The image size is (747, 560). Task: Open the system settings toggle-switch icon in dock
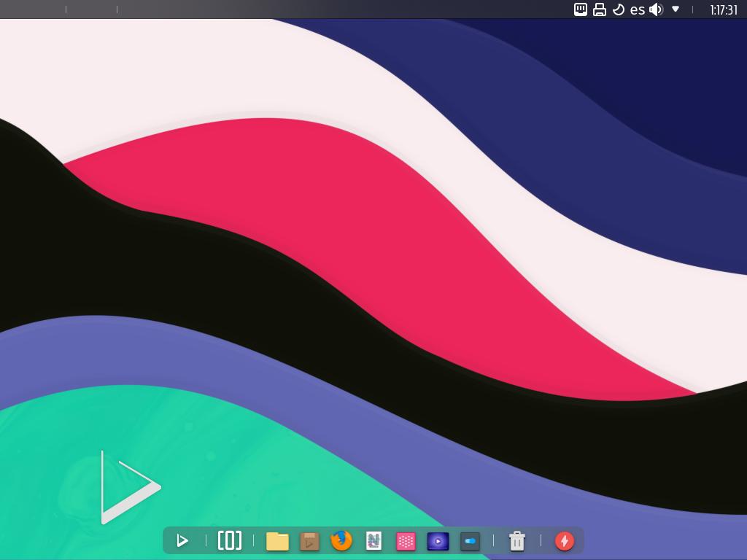coord(470,541)
